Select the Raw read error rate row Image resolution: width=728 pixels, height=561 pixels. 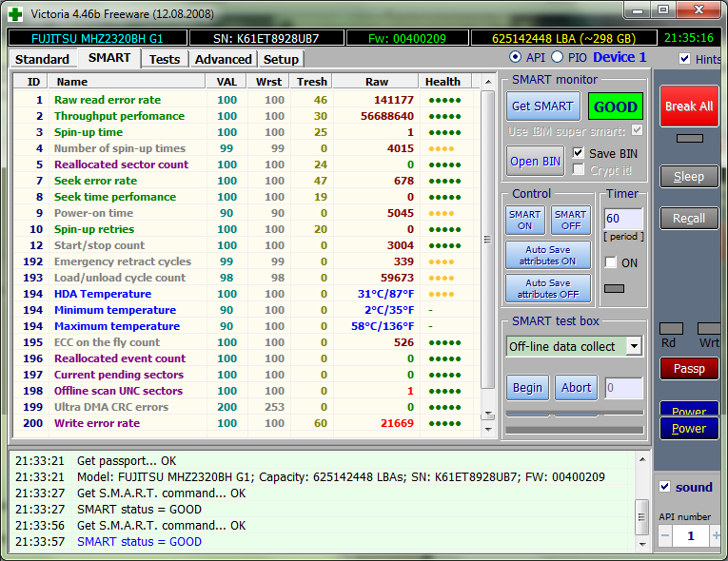coord(246,100)
